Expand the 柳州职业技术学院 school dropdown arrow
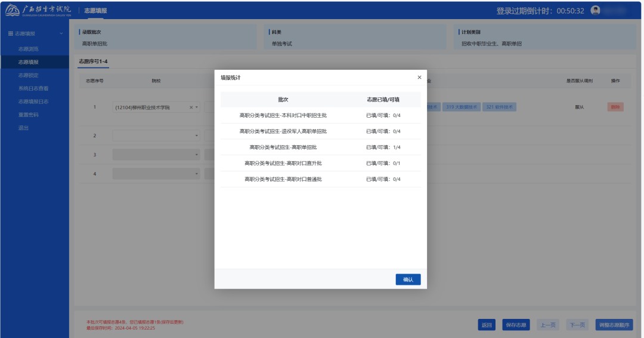The image size is (644, 338). [x=197, y=107]
